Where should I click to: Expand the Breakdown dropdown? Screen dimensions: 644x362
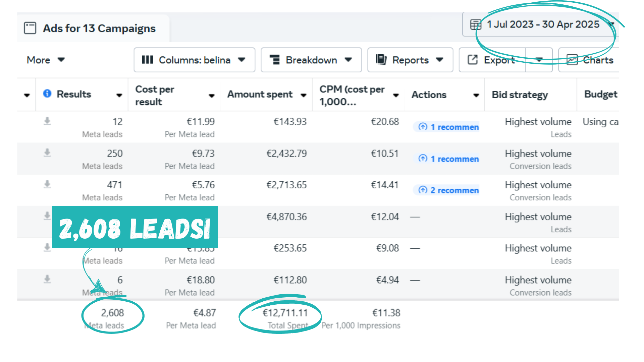click(x=311, y=60)
